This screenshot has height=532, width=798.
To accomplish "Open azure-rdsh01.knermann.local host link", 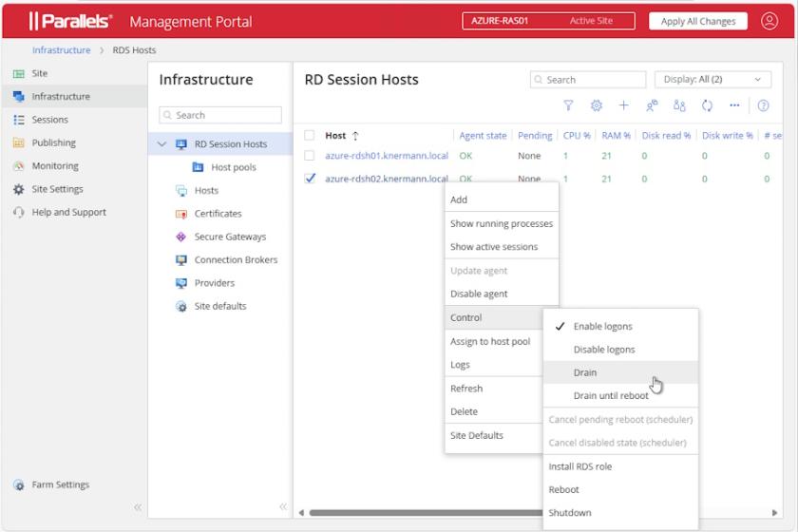I will point(387,155).
